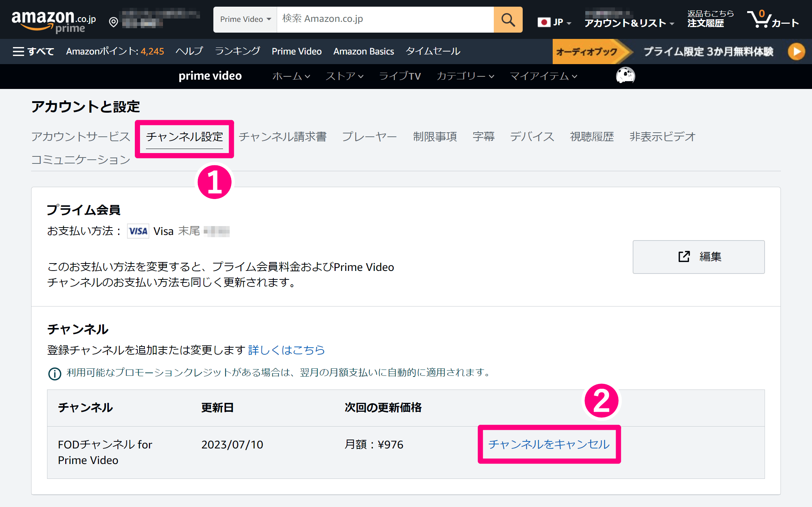Viewport: 812px width, 507px height.
Task: Open ライブTV in Prime Video nav
Action: coord(400,76)
